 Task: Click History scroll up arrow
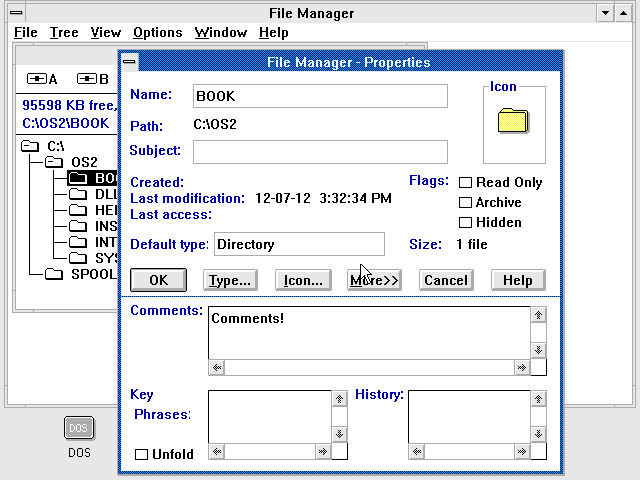click(538, 399)
